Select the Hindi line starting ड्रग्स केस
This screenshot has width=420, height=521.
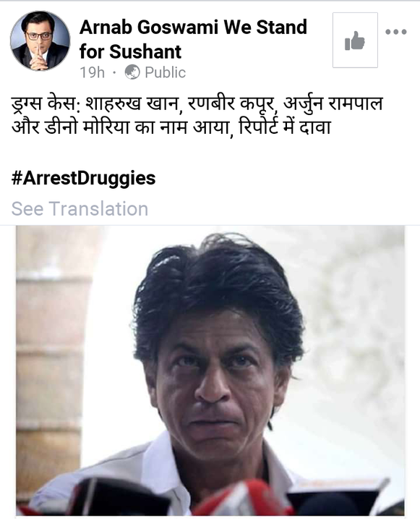[197, 103]
